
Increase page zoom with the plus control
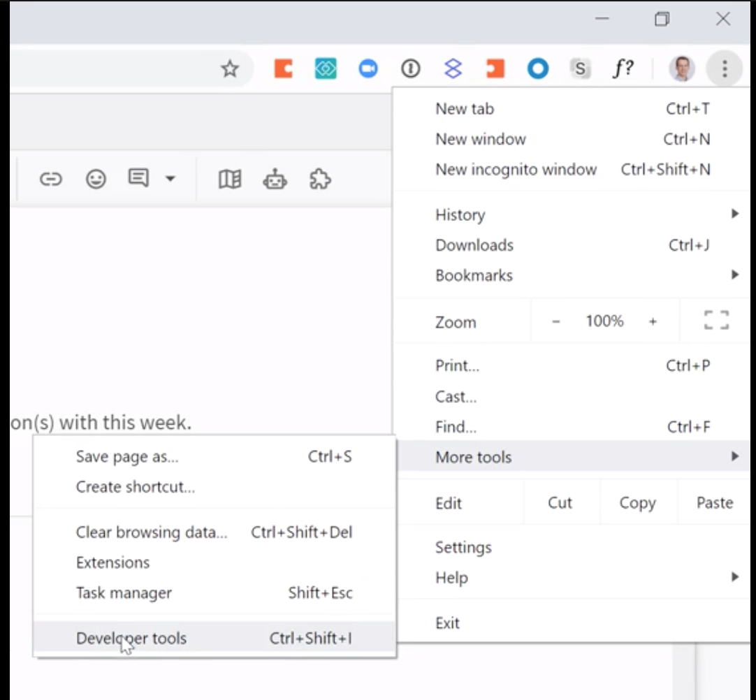coord(653,321)
